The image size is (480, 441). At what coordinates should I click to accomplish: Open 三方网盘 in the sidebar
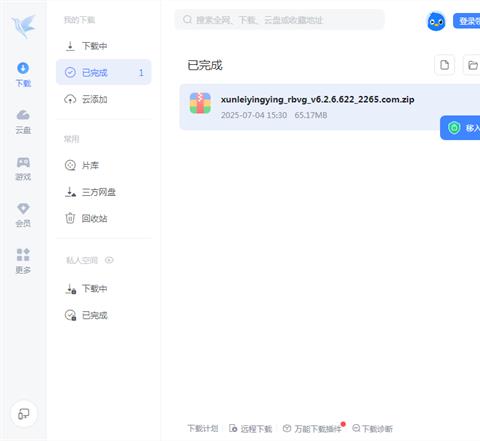(x=104, y=192)
